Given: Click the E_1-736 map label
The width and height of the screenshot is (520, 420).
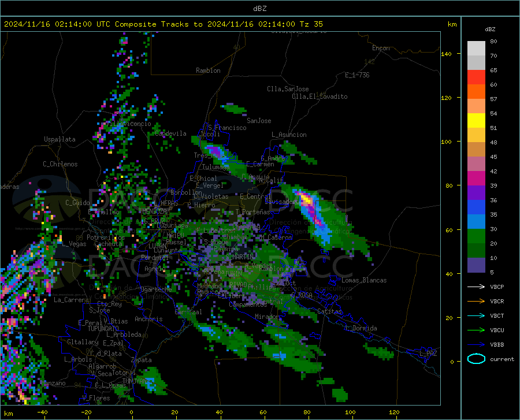Looking at the screenshot, I should coord(357,75).
